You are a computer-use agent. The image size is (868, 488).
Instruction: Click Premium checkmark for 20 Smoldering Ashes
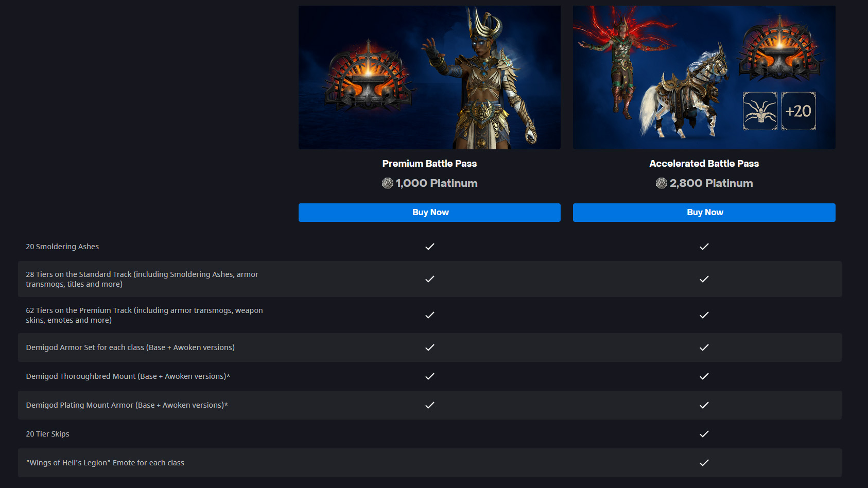pos(430,247)
